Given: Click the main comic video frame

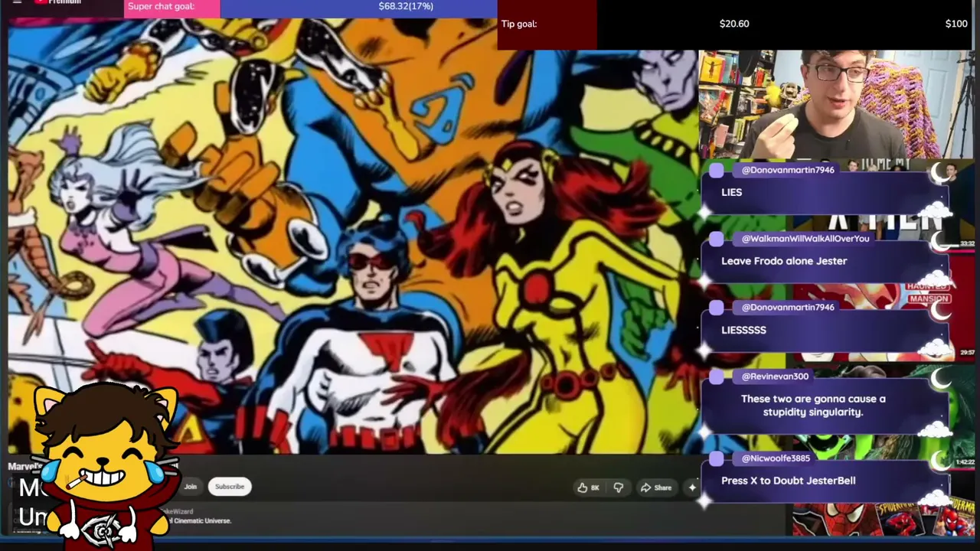Looking at the screenshot, I should [x=353, y=237].
